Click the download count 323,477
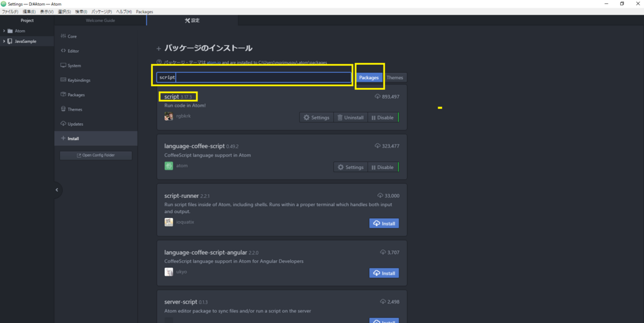Screen dimensions: 644x323 [390, 146]
